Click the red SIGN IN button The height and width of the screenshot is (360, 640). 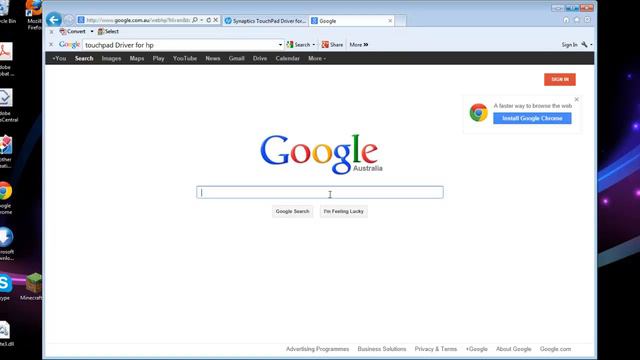[560, 80]
